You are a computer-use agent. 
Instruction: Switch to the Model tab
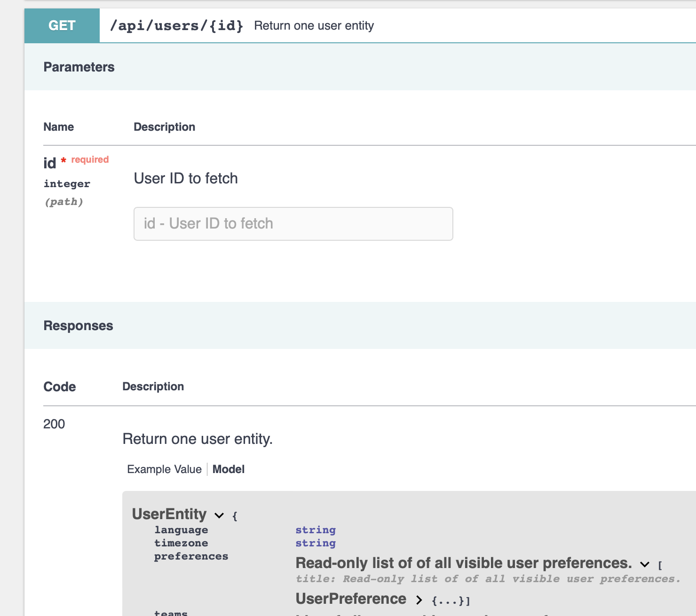[228, 469]
